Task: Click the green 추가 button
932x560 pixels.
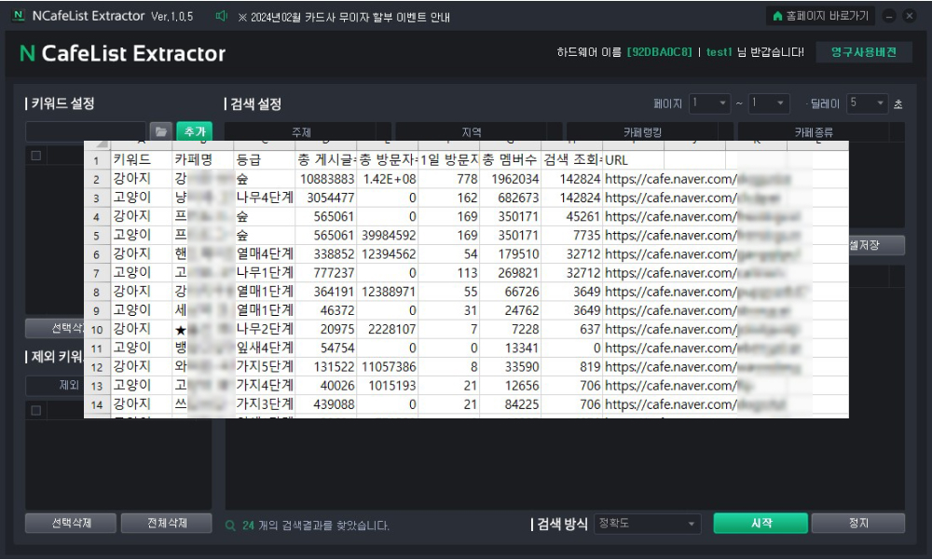Action: pos(195,131)
